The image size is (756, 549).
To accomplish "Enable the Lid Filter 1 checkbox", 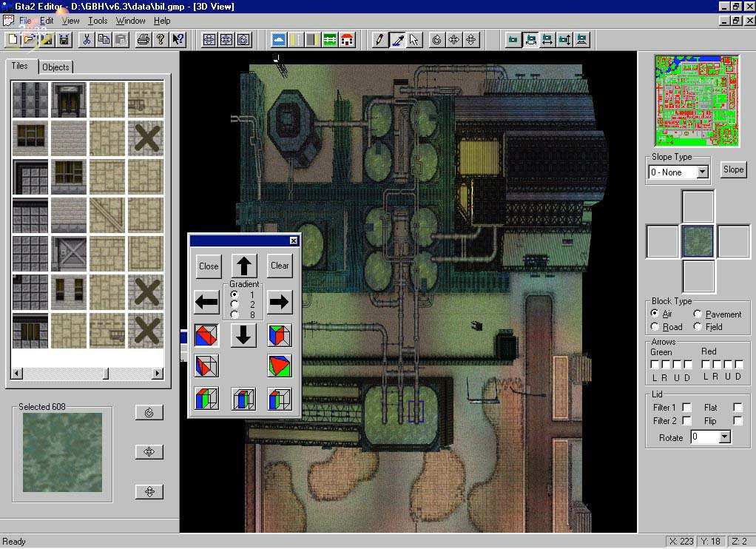I will tap(687, 407).
